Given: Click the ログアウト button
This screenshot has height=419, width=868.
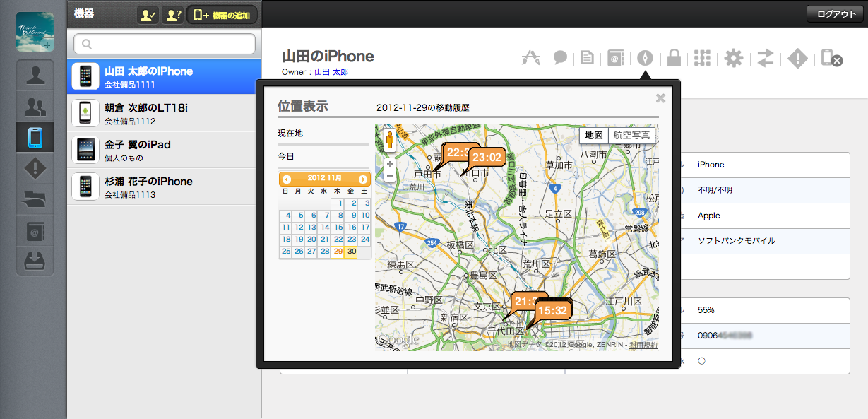Looking at the screenshot, I should click(836, 14).
